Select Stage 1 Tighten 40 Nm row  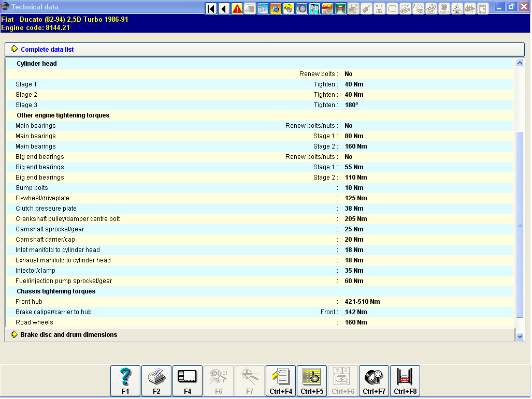click(x=260, y=84)
